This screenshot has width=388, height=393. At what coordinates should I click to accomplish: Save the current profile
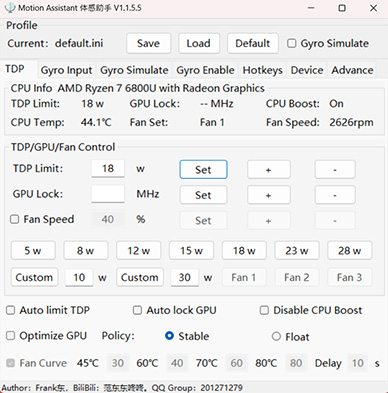point(148,43)
